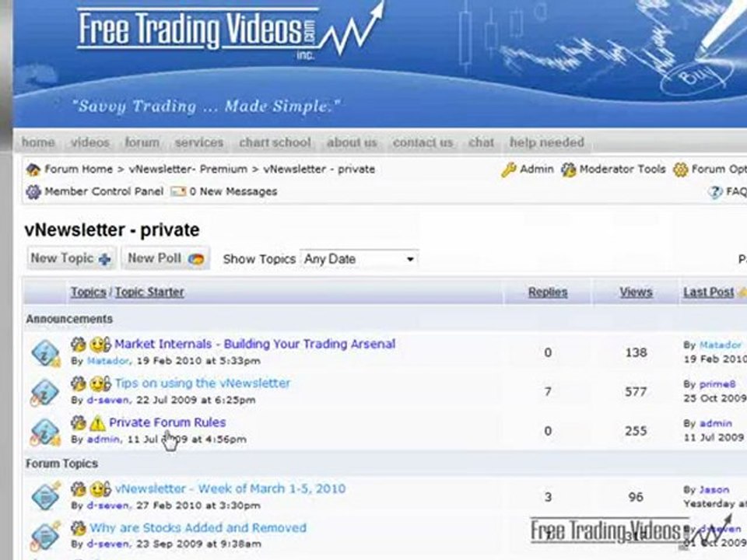This screenshot has width=747, height=560.
Task: Click the 255 views count
Action: click(636, 432)
